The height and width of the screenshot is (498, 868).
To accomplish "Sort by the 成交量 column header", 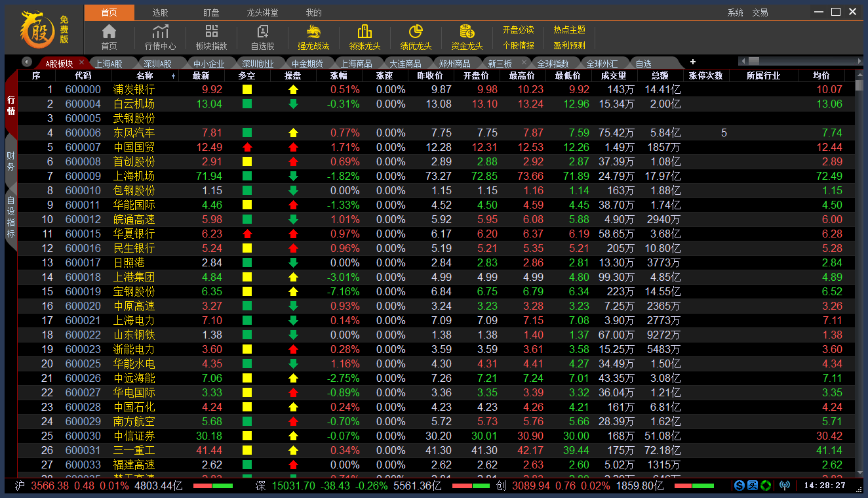I will (x=614, y=75).
